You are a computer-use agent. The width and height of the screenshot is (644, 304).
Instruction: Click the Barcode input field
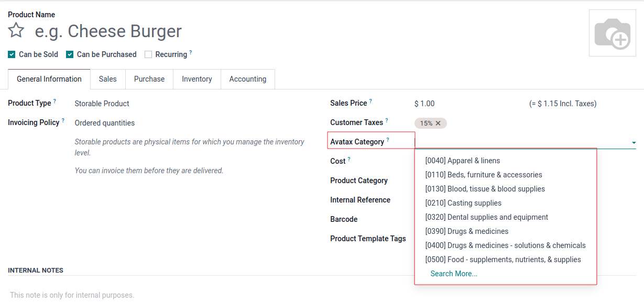click(524, 219)
